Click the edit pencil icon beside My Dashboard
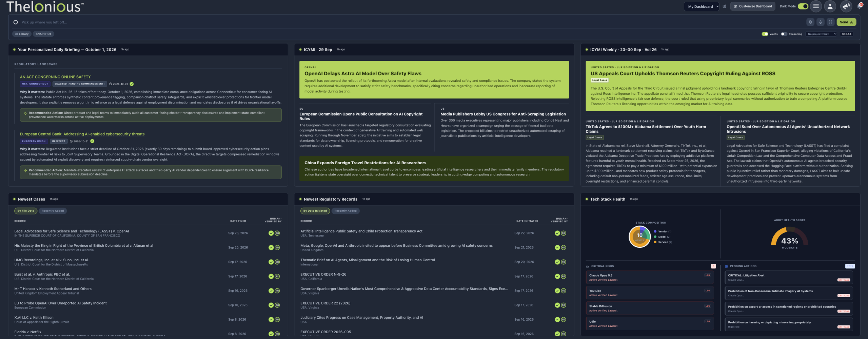 724,6
